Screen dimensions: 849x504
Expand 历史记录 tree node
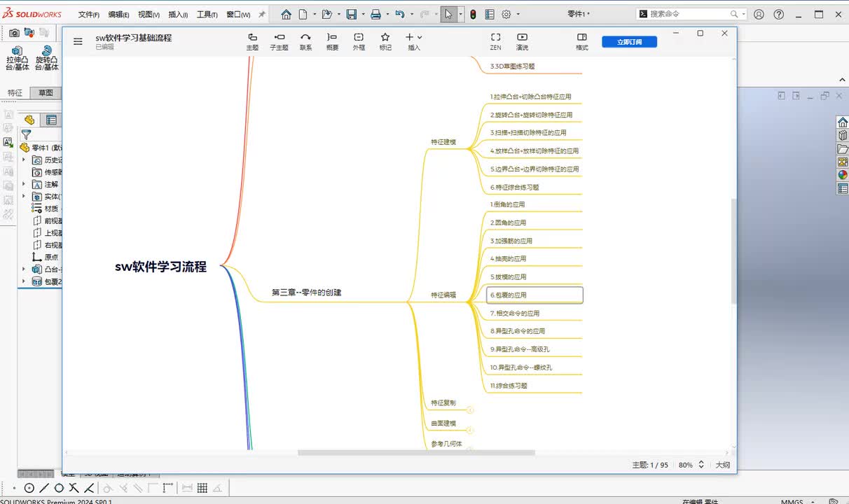coord(24,160)
